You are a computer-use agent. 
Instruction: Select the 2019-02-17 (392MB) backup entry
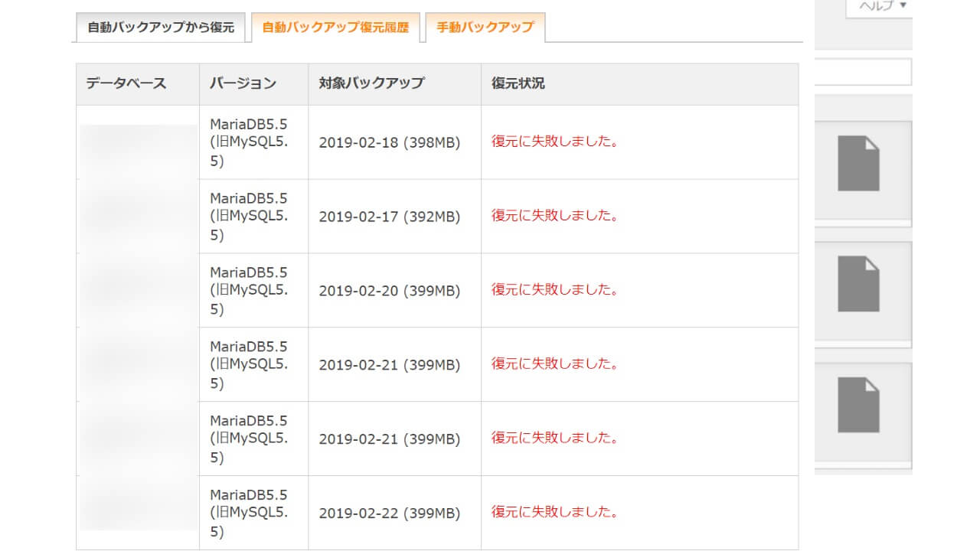(389, 217)
